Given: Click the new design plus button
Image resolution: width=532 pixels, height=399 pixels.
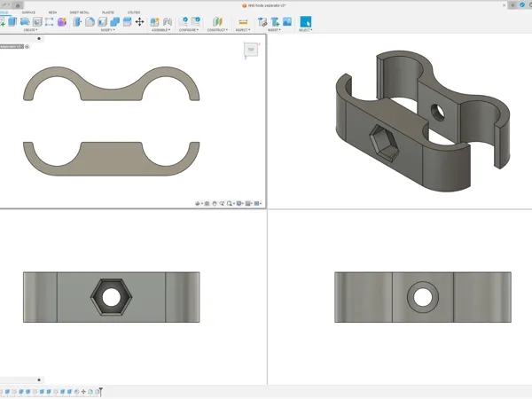Looking at the screenshot, I should (512, 5).
